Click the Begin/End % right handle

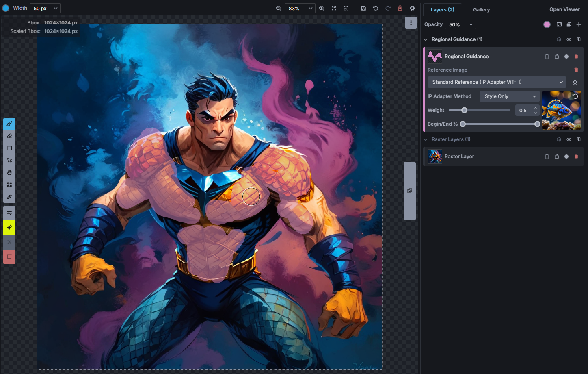click(x=537, y=124)
